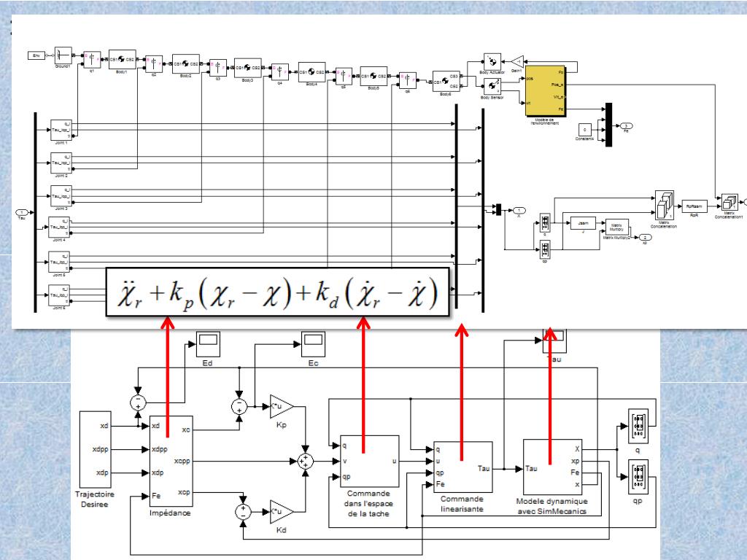The height and width of the screenshot is (560, 747).
Task: Open the Joint 1 subsystem
Action: pos(61,130)
